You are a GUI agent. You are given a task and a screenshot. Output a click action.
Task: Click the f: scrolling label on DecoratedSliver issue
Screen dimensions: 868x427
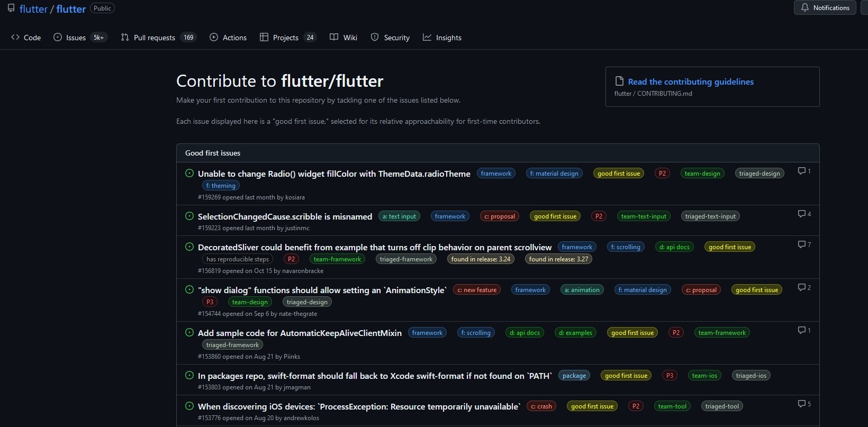coord(626,247)
